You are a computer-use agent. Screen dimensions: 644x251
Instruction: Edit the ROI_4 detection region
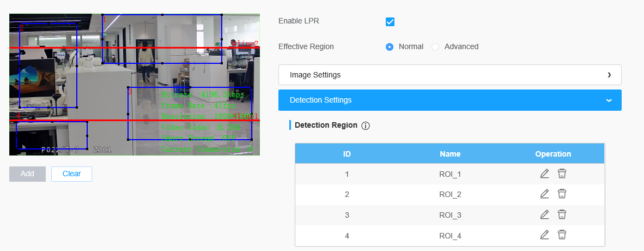click(x=544, y=235)
